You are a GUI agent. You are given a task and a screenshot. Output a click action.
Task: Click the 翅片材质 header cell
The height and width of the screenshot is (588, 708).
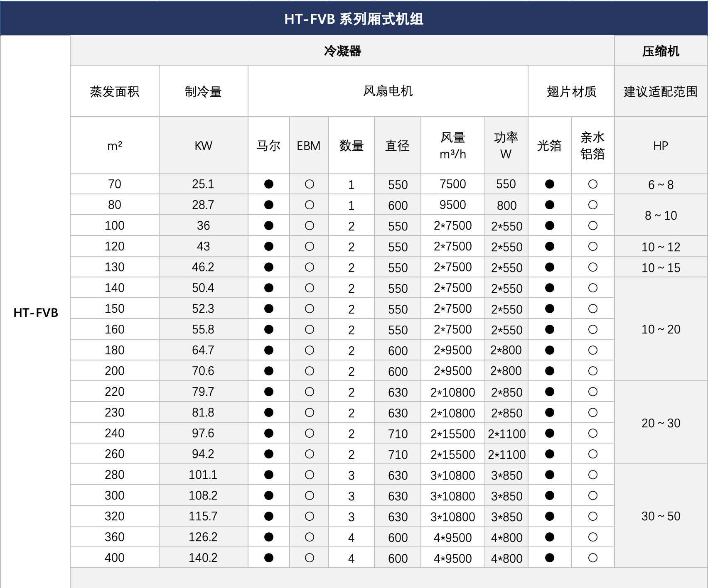[571, 91]
